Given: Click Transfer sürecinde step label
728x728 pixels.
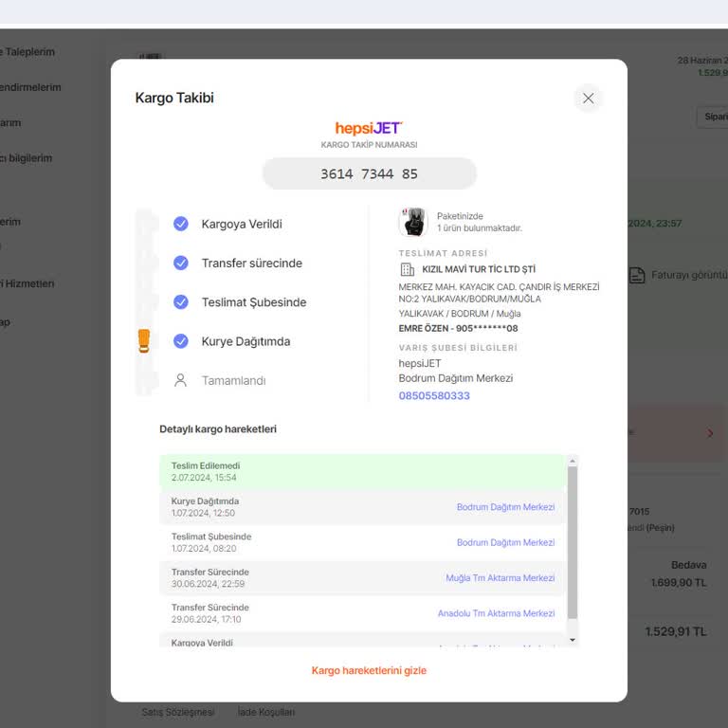Looking at the screenshot, I should click(251, 263).
